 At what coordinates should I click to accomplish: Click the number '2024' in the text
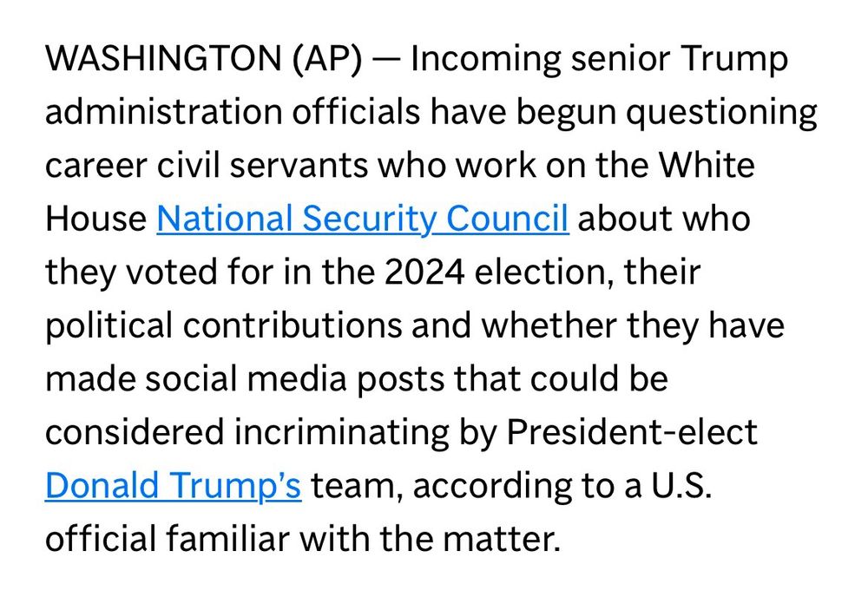point(424,272)
